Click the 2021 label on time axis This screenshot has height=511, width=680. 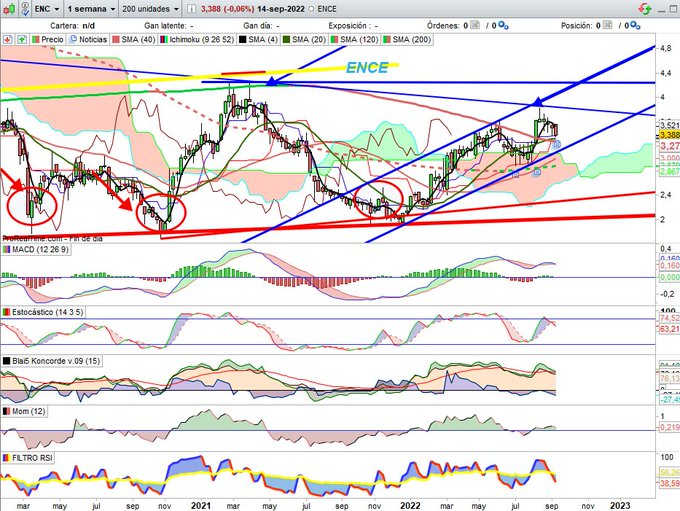tap(201, 505)
